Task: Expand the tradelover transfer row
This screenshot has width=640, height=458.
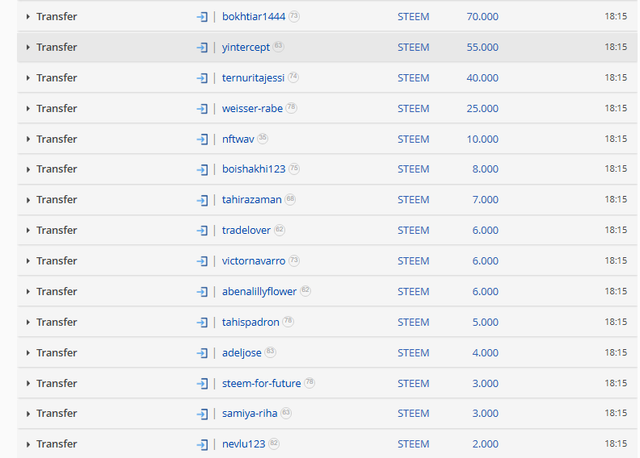Action: click(x=28, y=231)
